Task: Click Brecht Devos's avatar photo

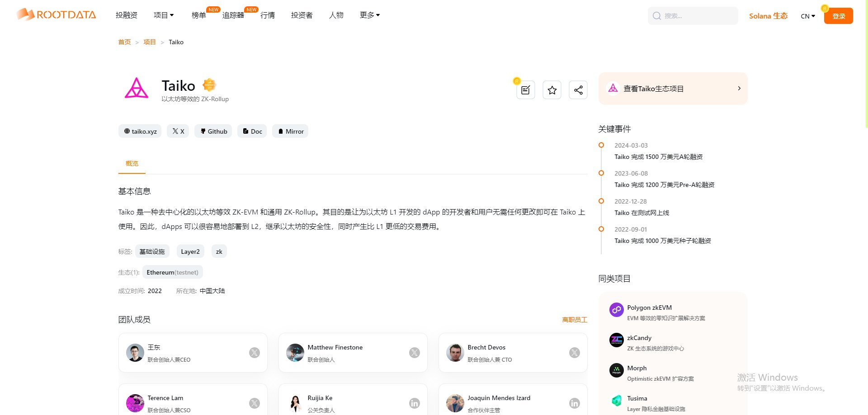Action: point(455,353)
